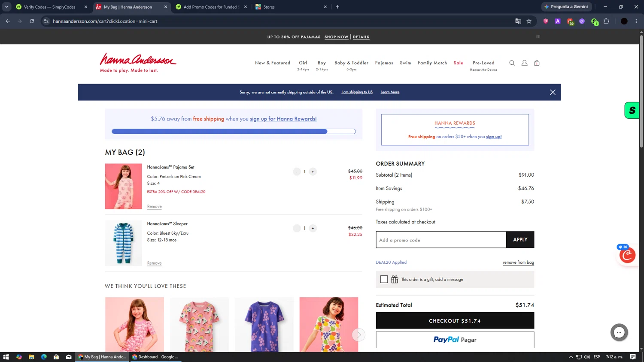
Task: Open a new browser tab
Action: 337,7
